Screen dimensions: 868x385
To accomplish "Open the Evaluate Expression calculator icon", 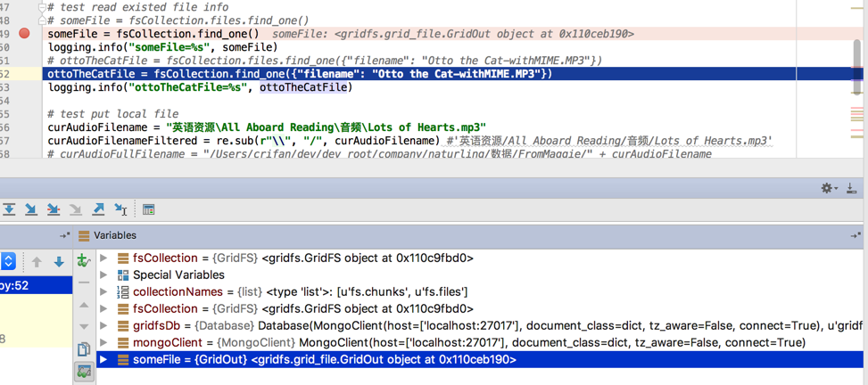I will (148, 209).
